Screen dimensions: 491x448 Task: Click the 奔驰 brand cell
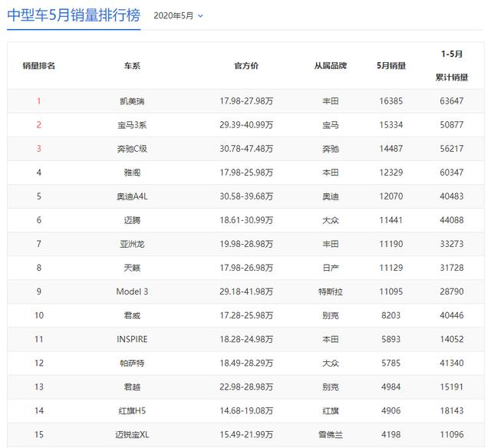tap(331, 149)
